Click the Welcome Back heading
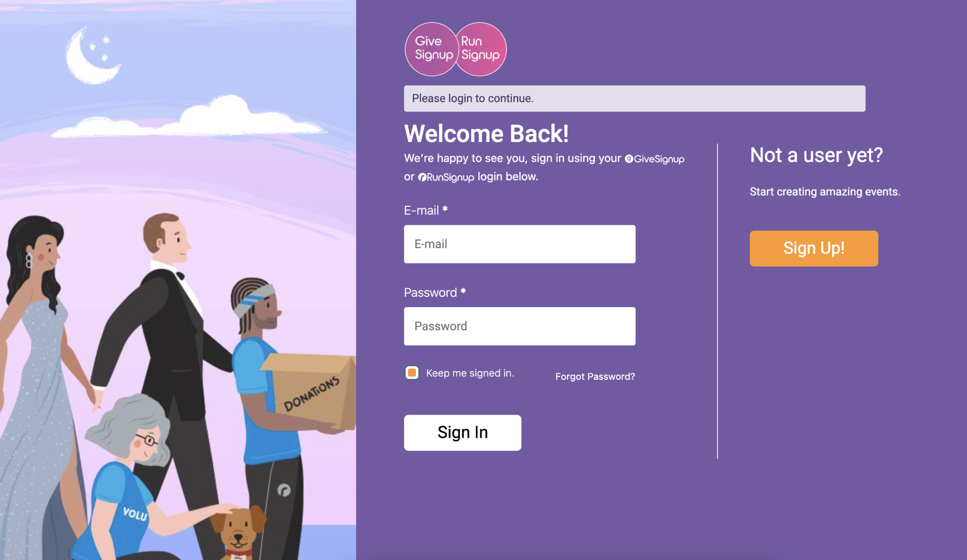The width and height of the screenshot is (967, 560). [x=486, y=134]
